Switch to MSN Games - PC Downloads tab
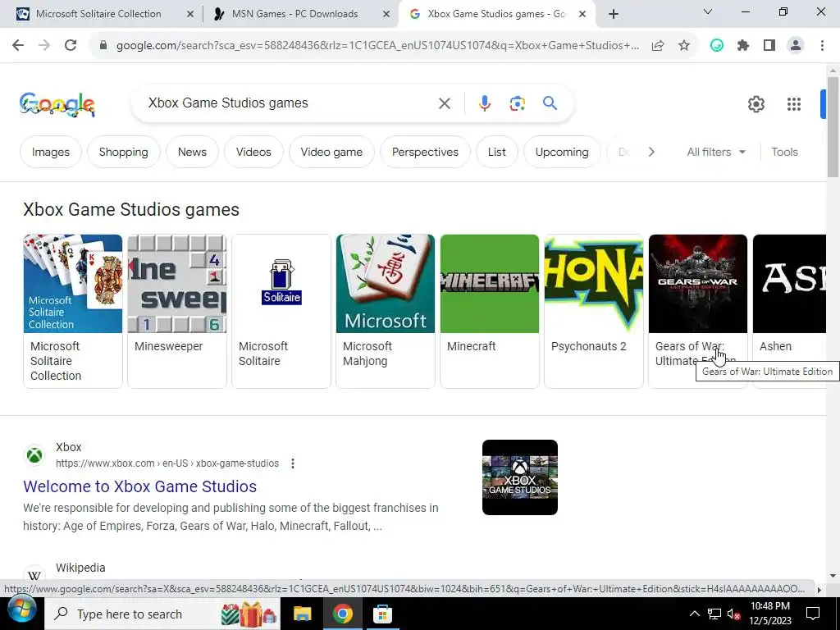The height and width of the screenshot is (630, 840). coord(294,14)
